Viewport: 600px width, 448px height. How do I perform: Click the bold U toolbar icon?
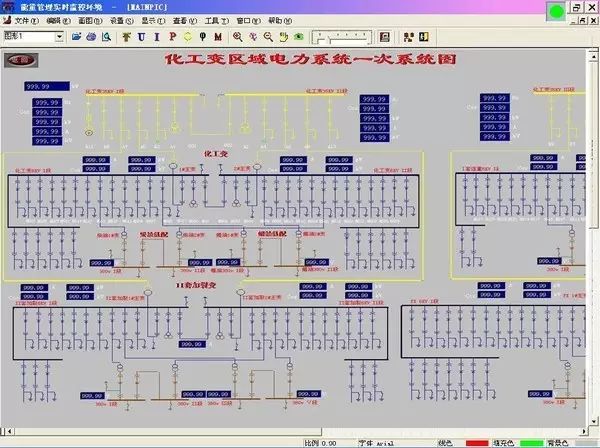[x=141, y=37]
